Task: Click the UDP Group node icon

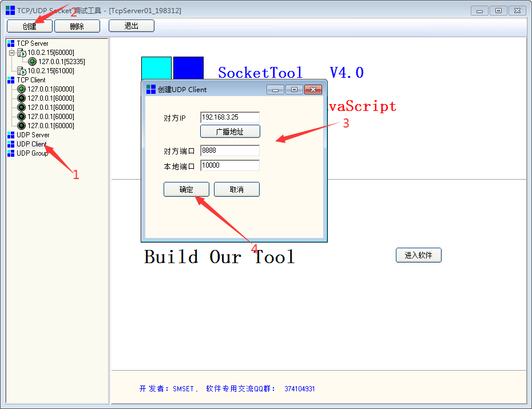Action: click(11, 153)
